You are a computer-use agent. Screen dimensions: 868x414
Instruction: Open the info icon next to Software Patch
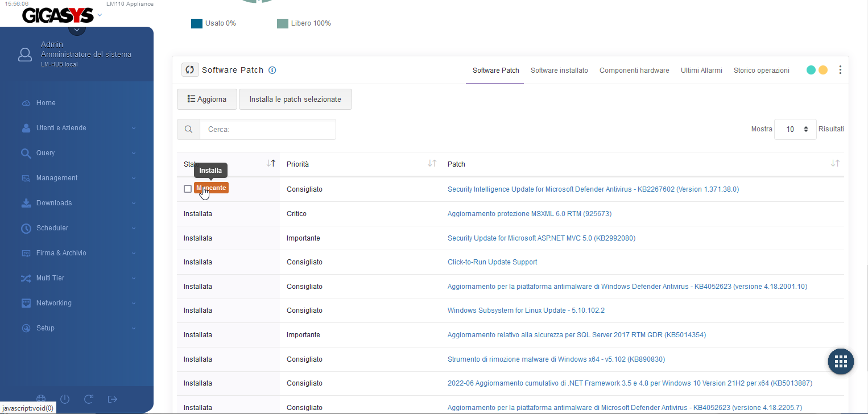pyautogui.click(x=272, y=71)
